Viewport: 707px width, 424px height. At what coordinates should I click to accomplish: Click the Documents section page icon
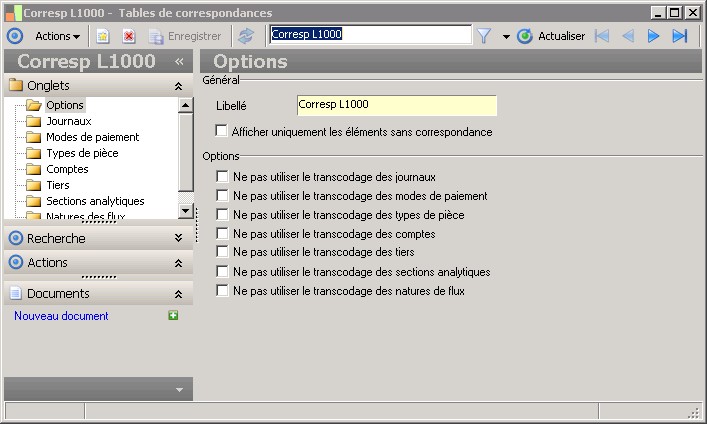(16, 293)
